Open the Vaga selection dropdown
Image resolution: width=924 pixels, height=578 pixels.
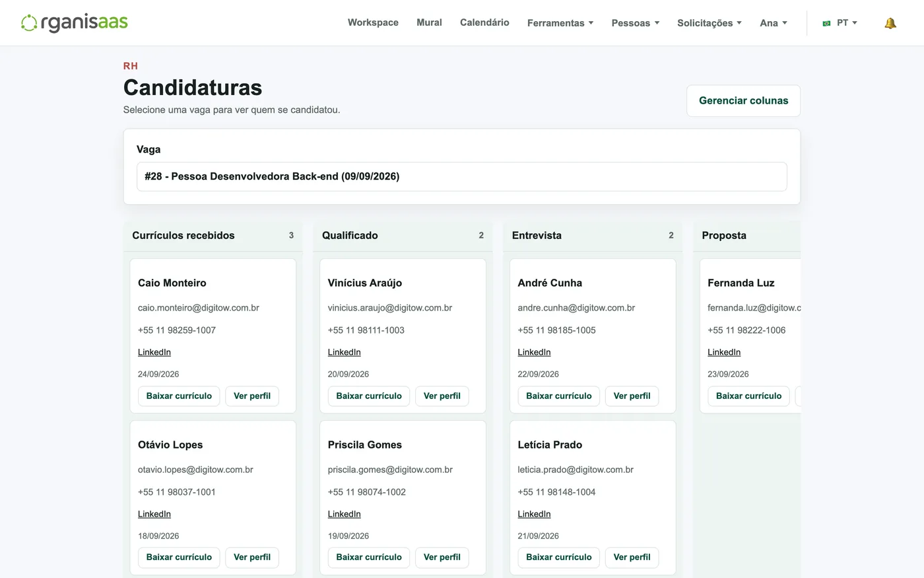[x=462, y=176]
